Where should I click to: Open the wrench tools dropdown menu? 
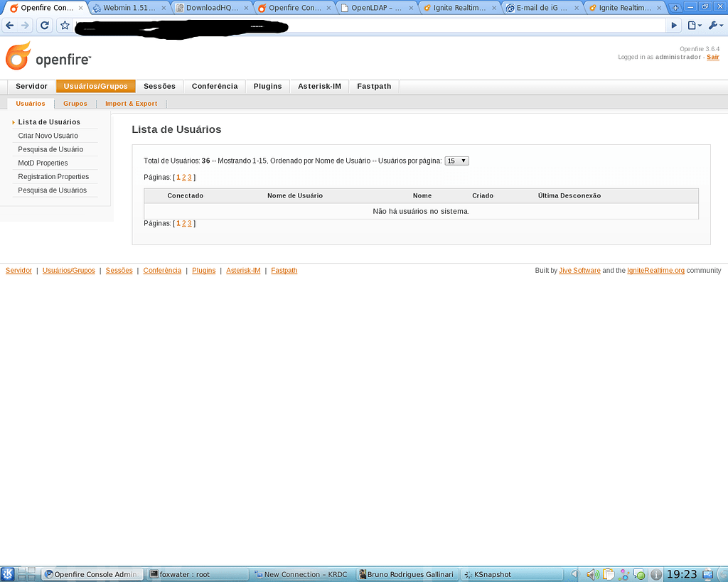tap(714, 25)
